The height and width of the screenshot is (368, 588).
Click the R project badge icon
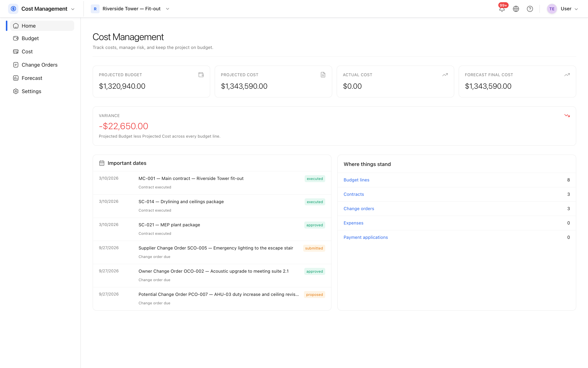tap(95, 9)
